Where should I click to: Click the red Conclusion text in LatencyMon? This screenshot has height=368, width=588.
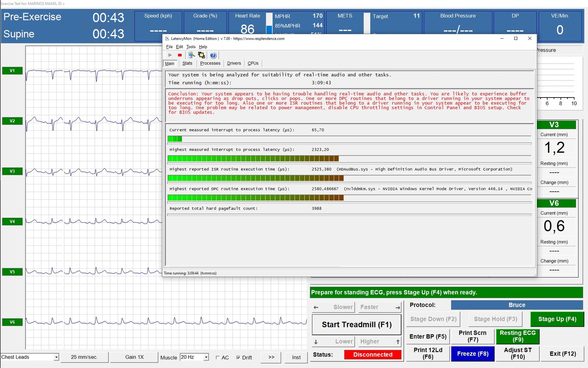(x=348, y=103)
